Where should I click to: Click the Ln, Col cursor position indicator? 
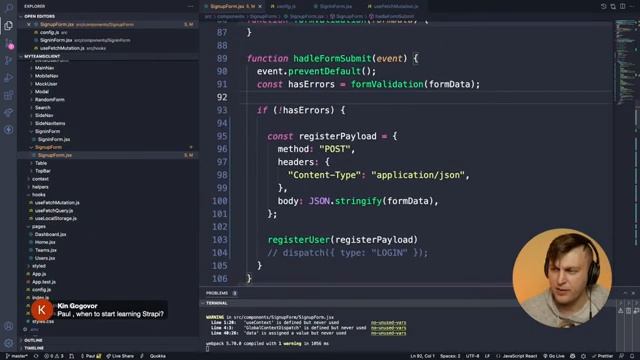[x=422, y=356]
